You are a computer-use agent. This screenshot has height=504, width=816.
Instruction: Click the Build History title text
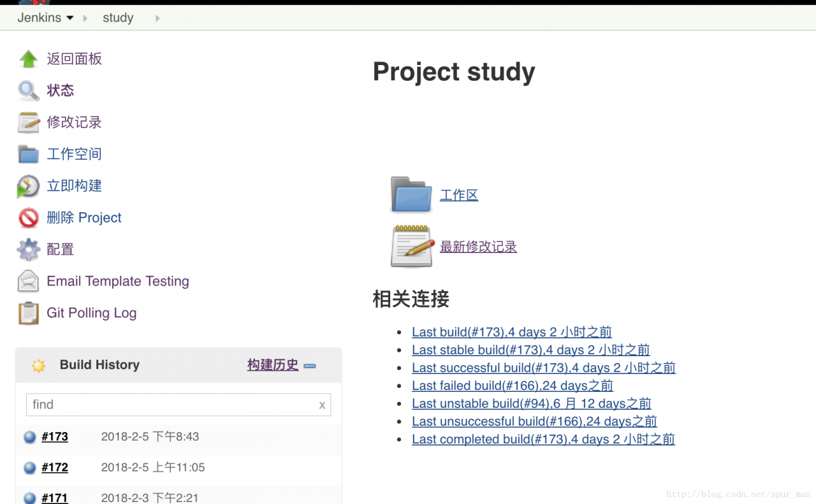(99, 365)
